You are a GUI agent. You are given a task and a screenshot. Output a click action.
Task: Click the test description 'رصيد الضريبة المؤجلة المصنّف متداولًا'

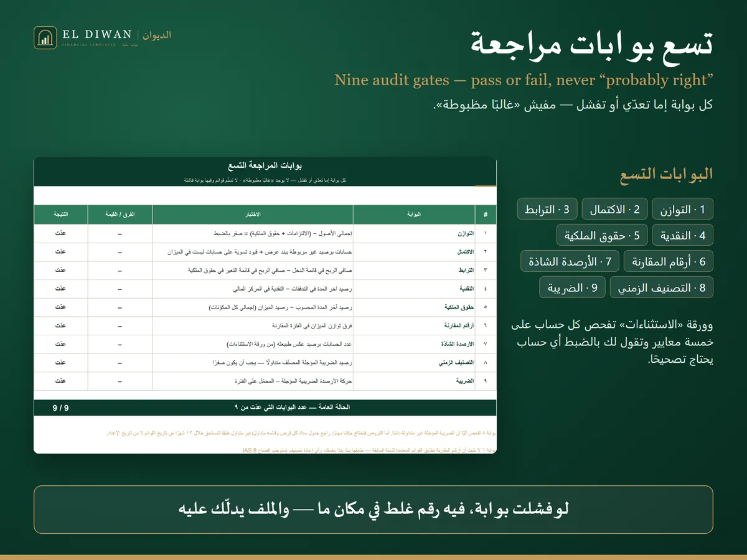coord(282,362)
